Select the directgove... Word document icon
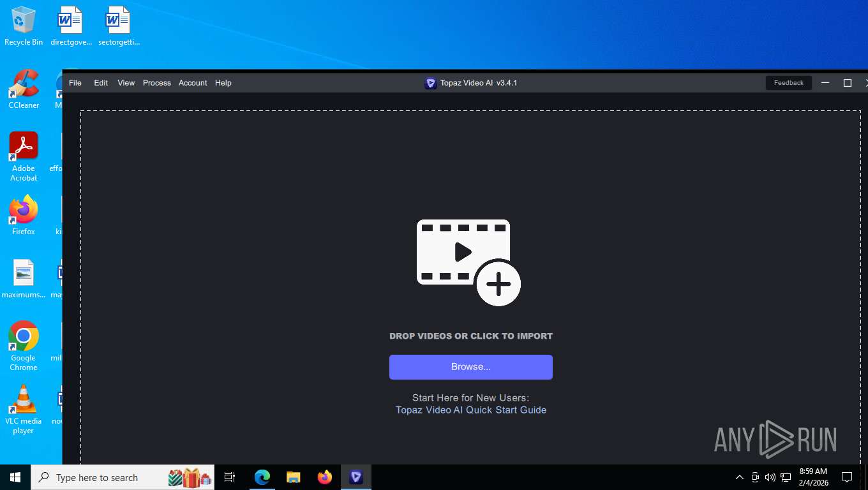868x490 pixels. (71, 27)
